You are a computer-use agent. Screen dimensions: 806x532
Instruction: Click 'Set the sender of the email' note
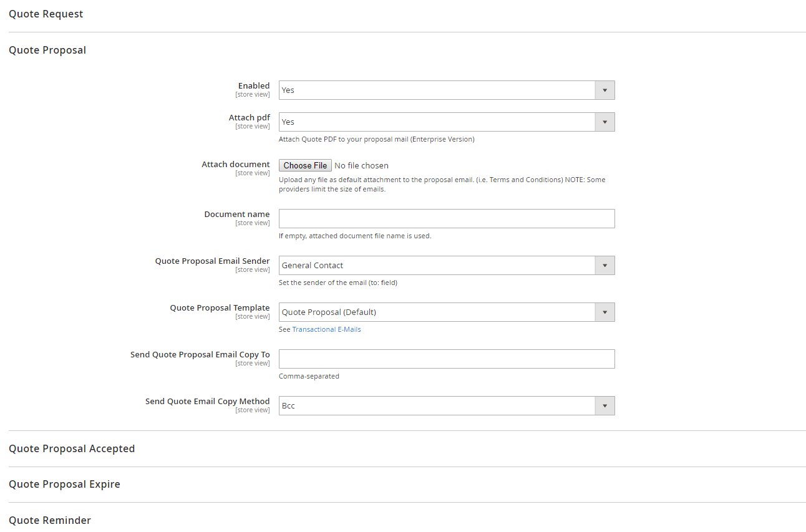(x=338, y=283)
